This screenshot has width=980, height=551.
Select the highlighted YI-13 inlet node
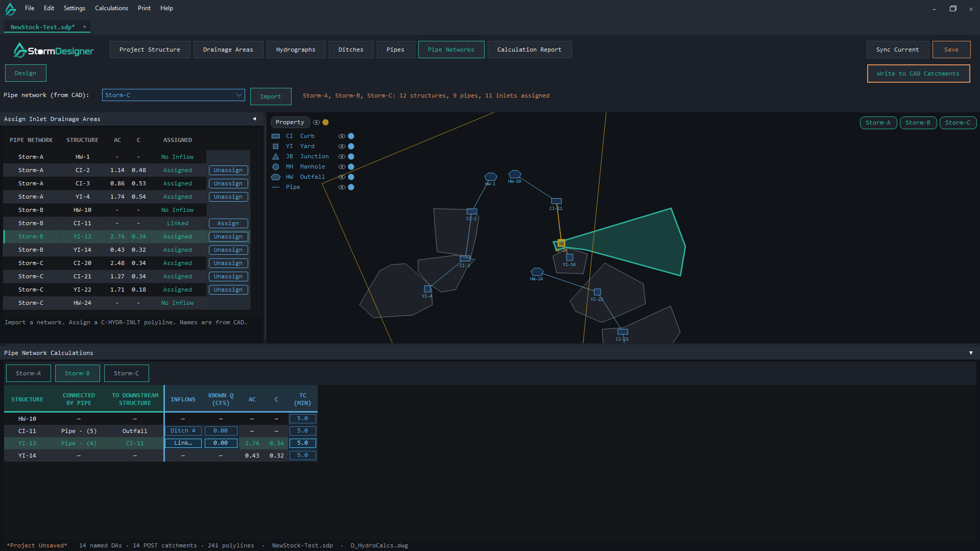click(x=561, y=243)
